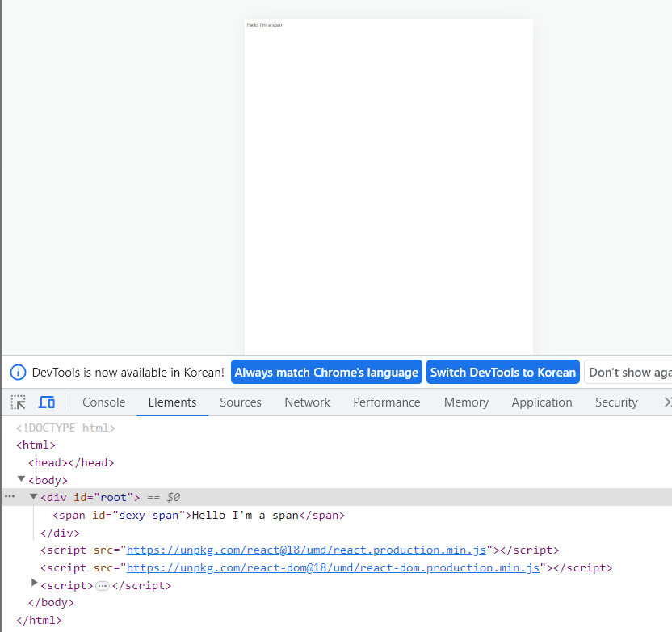Click the three-dot actions beside div root
The width and height of the screenshot is (672, 632).
[10, 496]
